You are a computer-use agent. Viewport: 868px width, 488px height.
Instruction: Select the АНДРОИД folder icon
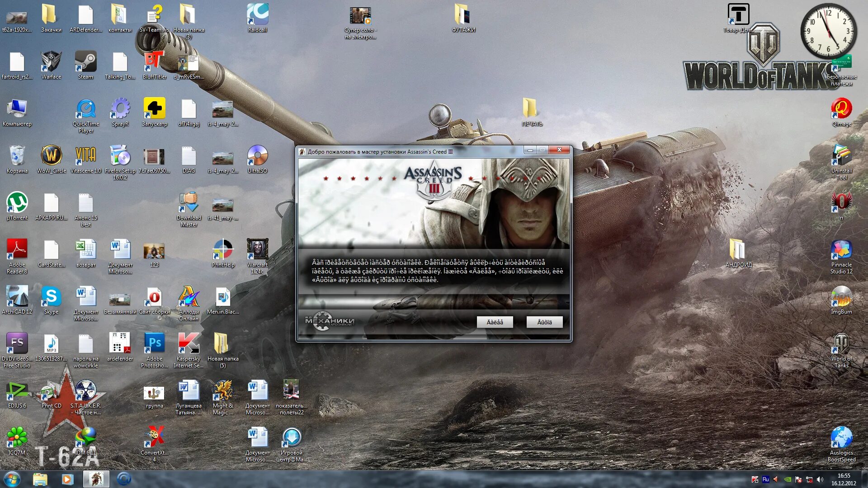coord(738,253)
